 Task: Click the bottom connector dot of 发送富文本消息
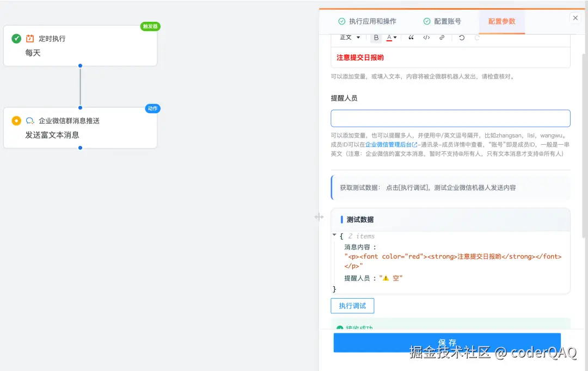click(x=80, y=148)
